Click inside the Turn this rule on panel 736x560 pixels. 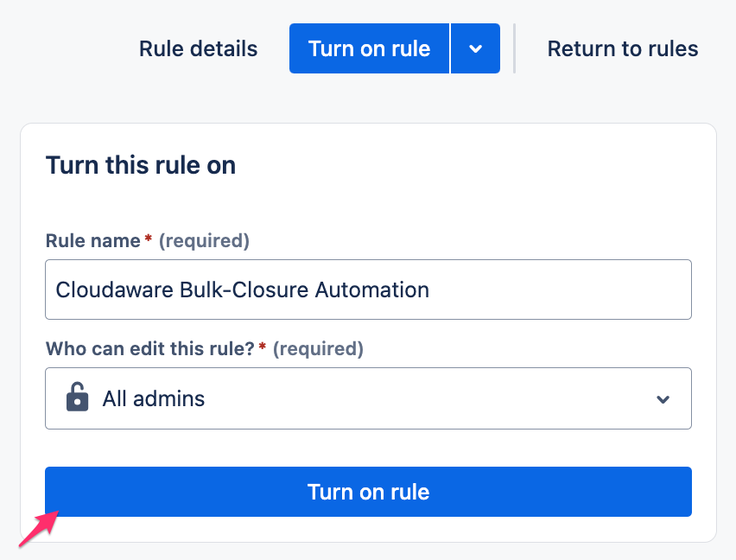pyautogui.click(x=368, y=199)
